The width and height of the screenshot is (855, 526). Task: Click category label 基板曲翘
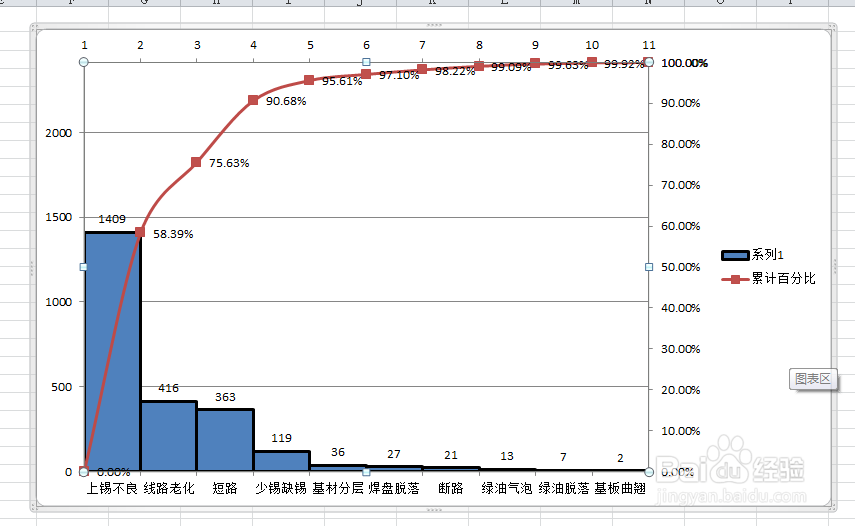(620, 488)
